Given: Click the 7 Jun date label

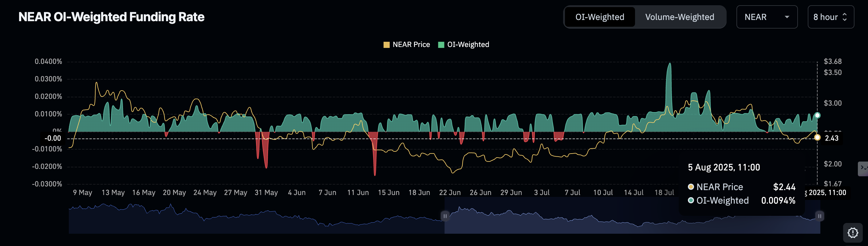Looking at the screenshot, I should [328, 193].
